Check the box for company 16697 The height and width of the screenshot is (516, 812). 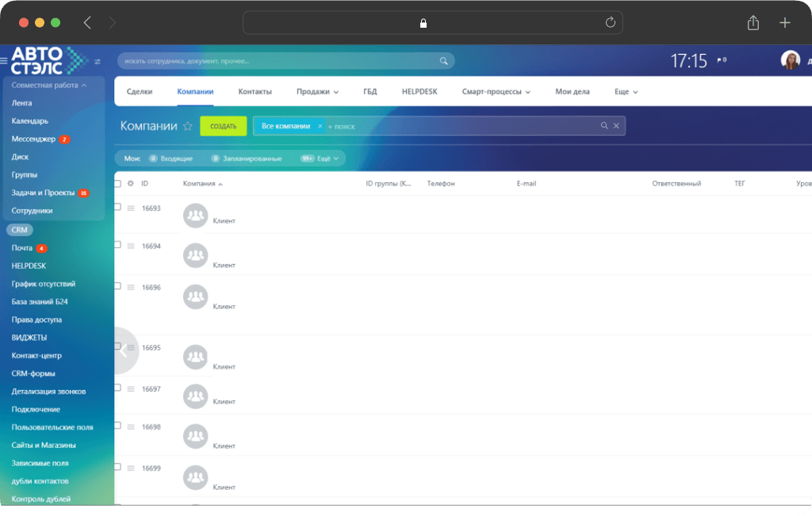(x=117, y=388)
